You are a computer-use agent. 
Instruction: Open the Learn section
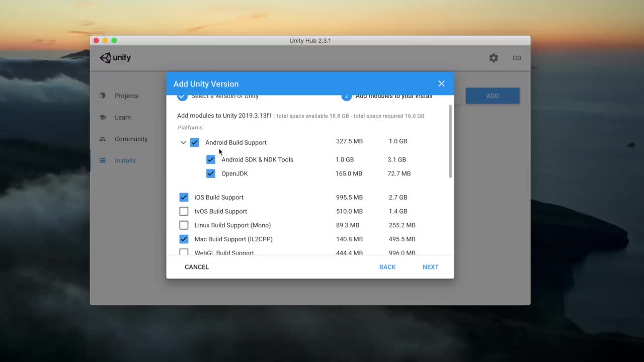123,117
